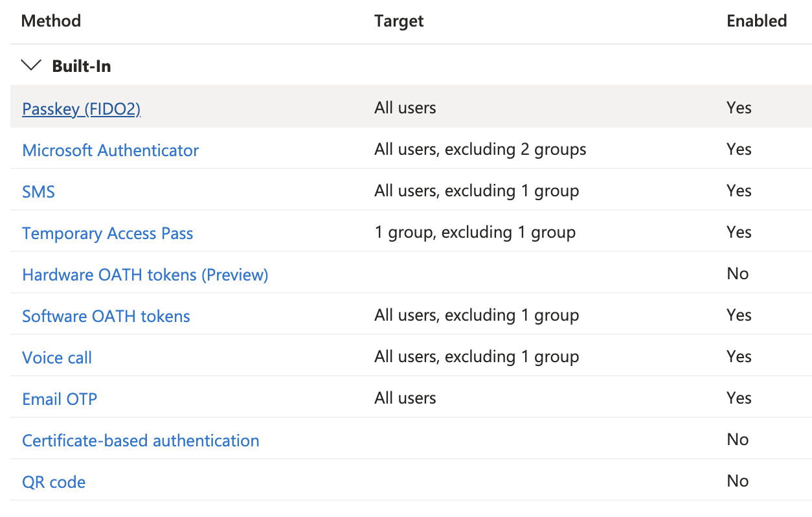Click No in Hardware OATH tokens row
Screen dimensions: 812x517
[738, 273]
